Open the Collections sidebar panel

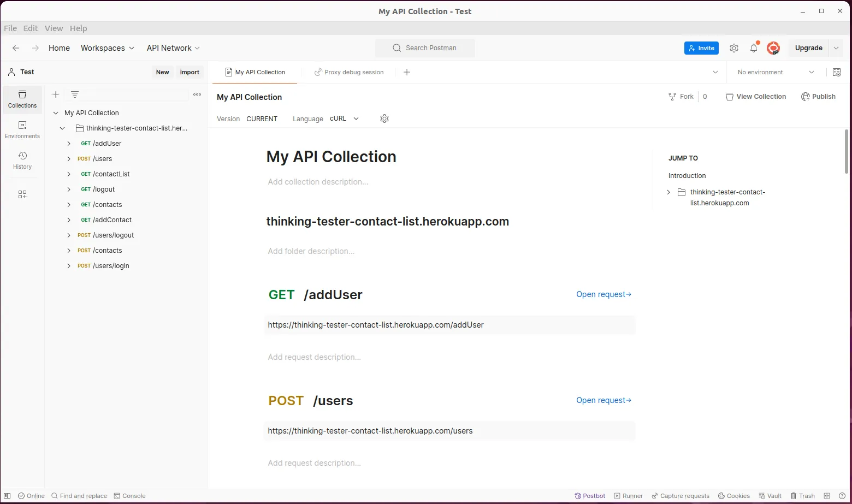[x=22, y=99]
